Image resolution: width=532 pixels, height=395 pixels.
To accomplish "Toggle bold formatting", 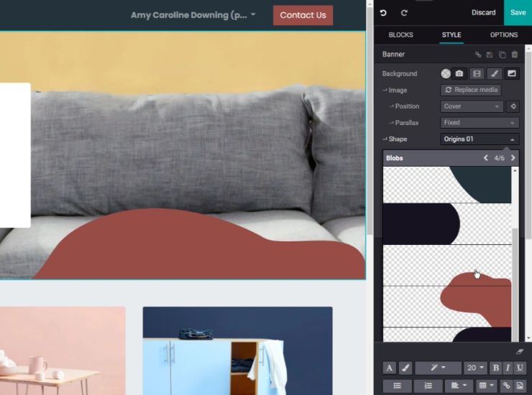I will point(496,368).
